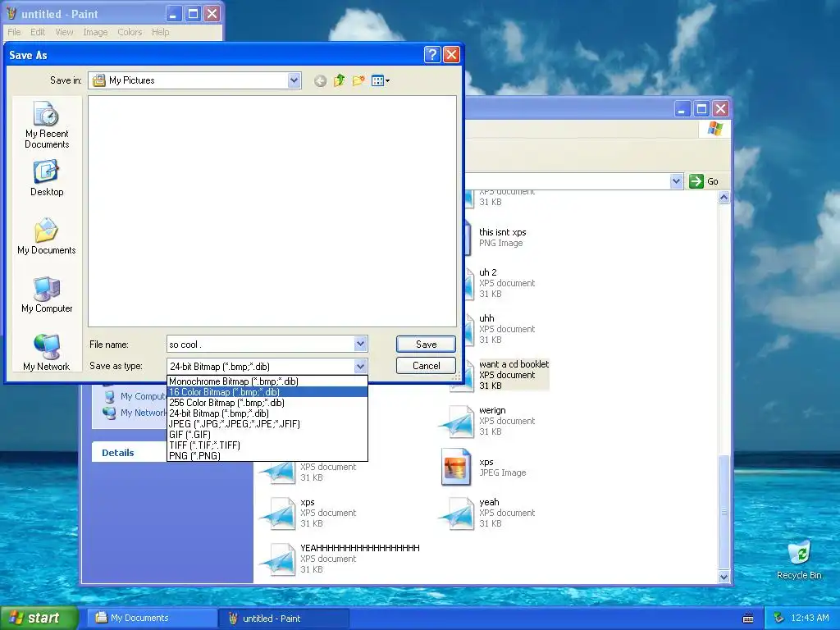The height and width of the screenshot is (630, 840).
Task: Click the Cancel button in Save As
Action: pyautogui.click(x=426, y=366)
